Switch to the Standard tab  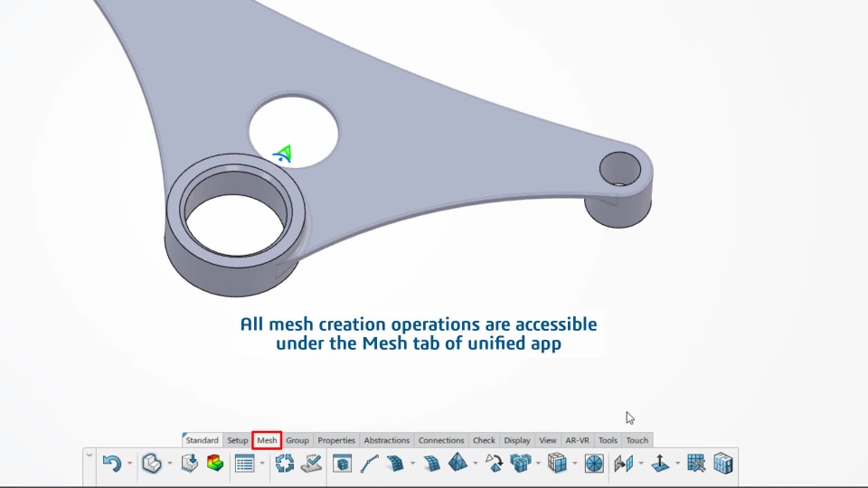[202, 440]
